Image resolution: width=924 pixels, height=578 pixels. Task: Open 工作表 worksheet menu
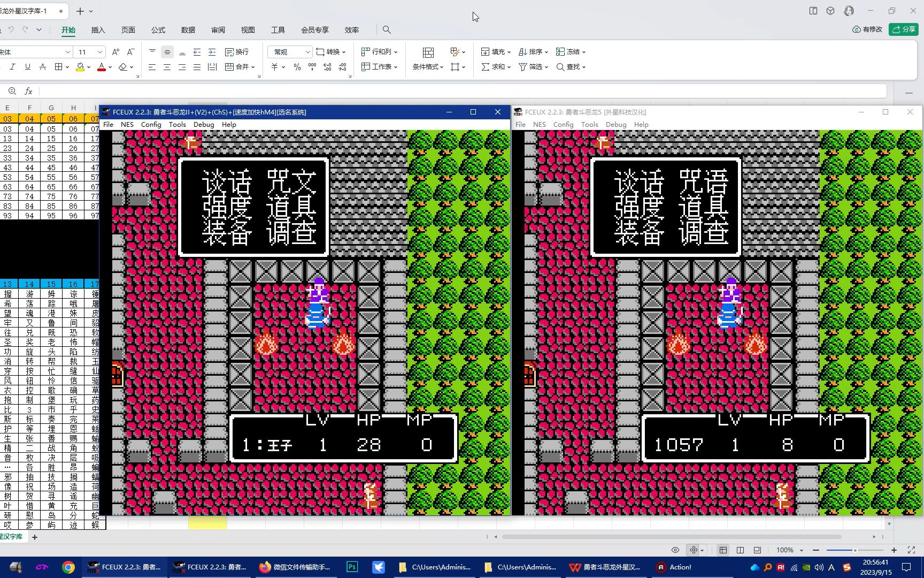379,67
